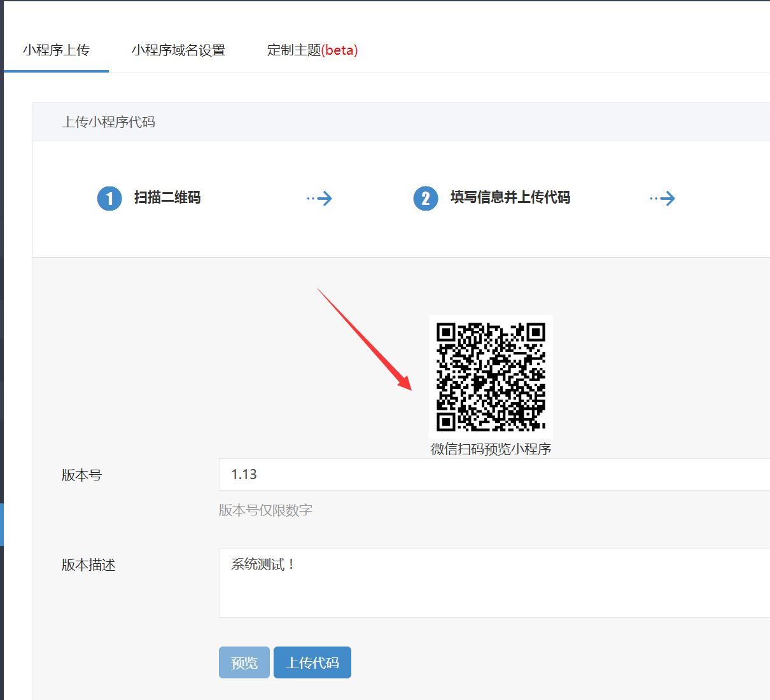This screenshot has width=770, height=700.
Task: Click the 上传代码 button
Action: click(312, 662)
